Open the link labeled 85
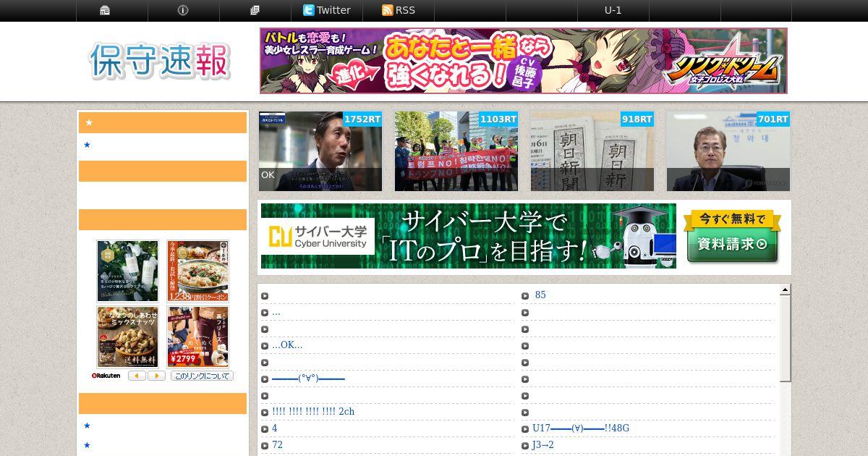Image resolution: width=868 pixels, height=456 pixels. (x=540, y=295)
